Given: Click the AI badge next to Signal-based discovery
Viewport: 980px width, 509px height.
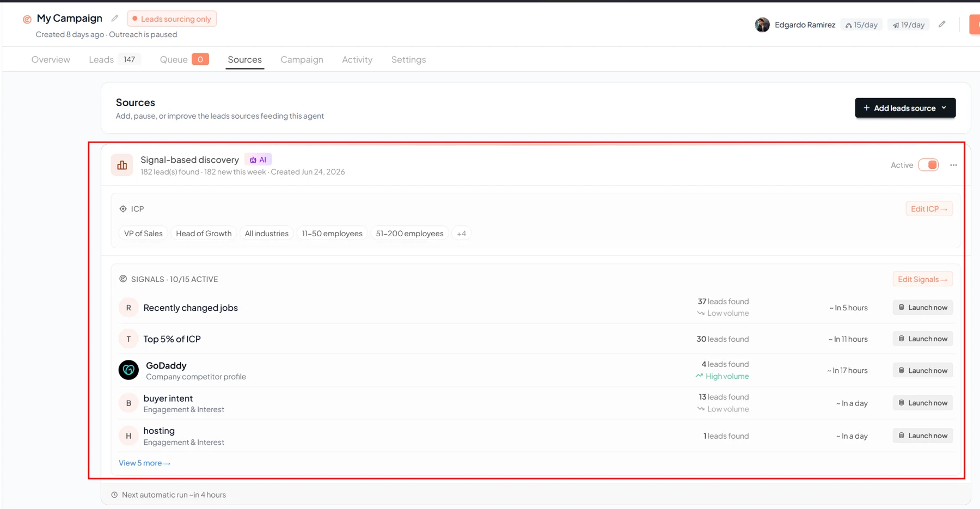Looking at the screenshot, I should (x=258, y=160).
